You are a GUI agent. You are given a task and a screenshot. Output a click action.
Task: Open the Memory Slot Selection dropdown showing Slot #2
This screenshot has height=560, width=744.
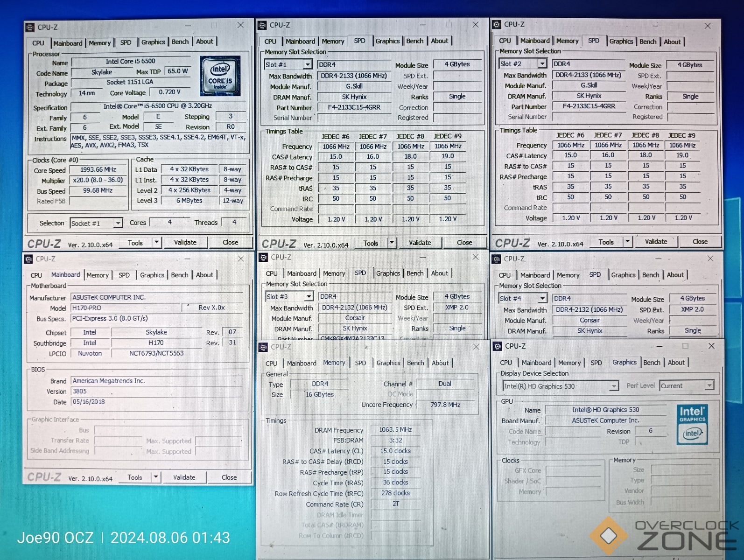[x=523, y=63]
